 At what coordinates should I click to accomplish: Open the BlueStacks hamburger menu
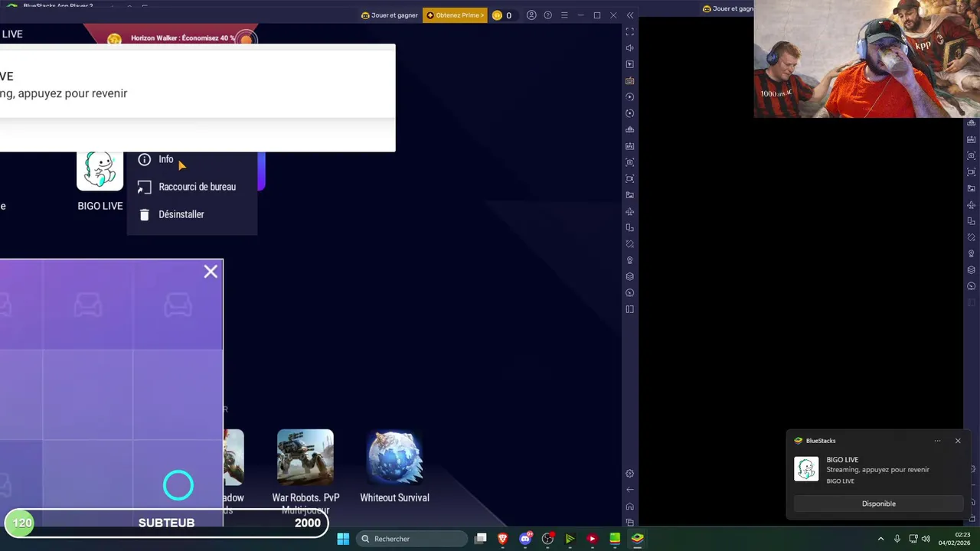click(564, 15)
